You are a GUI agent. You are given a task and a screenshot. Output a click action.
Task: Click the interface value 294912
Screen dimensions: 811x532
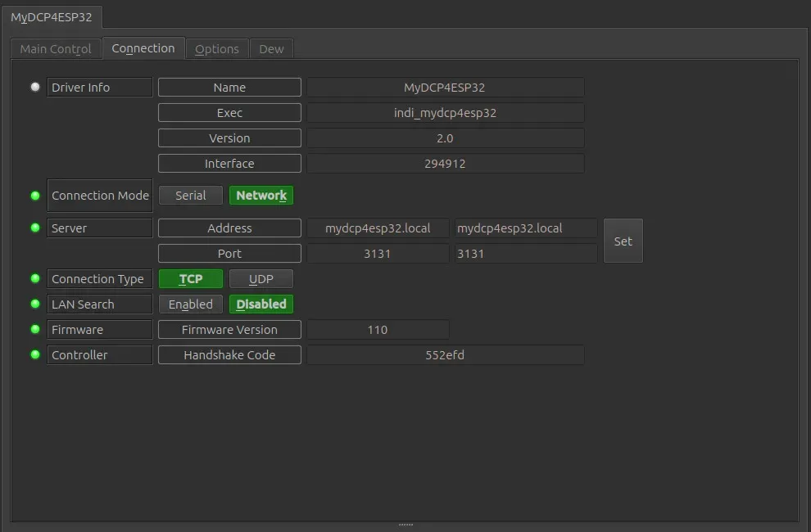pos(446,164)
